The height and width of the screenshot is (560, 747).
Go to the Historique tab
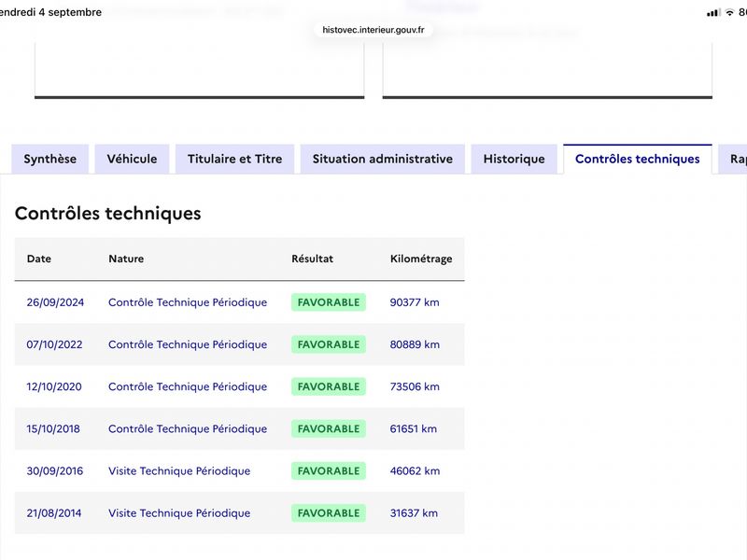(x=514, y=159)
